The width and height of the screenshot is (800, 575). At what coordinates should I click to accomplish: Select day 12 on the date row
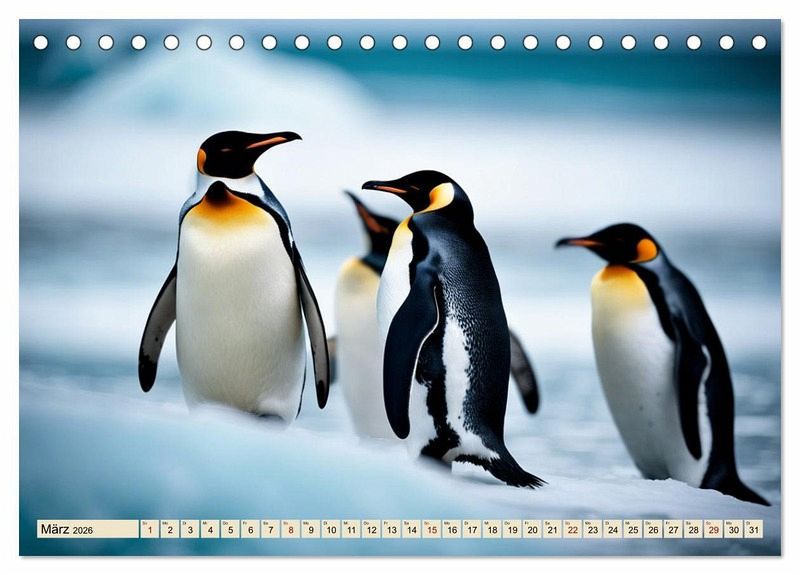tap(371, 529)
